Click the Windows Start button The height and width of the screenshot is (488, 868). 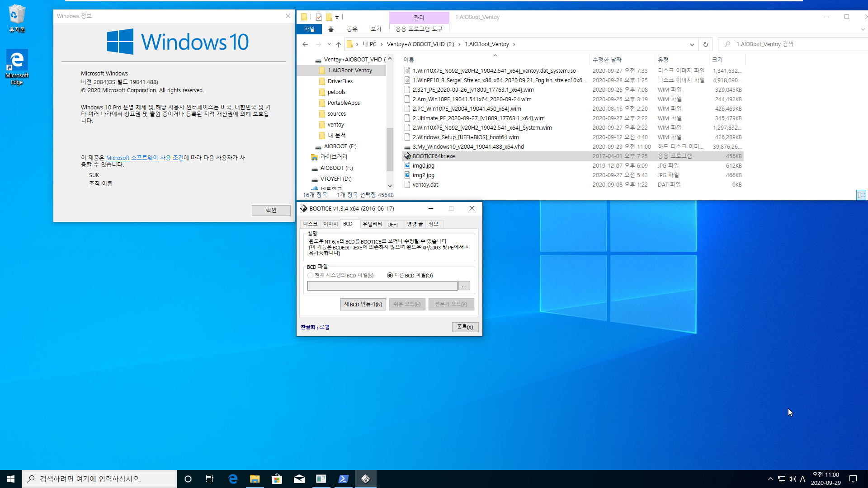pyautogui.click(x=11, y=479)
